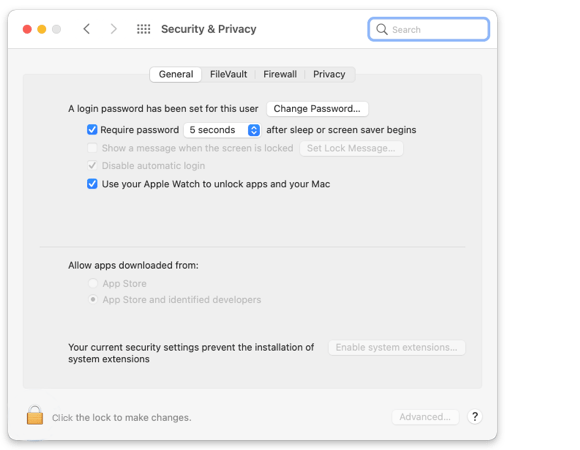Image resolution: width=580 pixels, height=450 pixels.
Task: Select the App Store radio button
Action: click(x=93, y=283)
